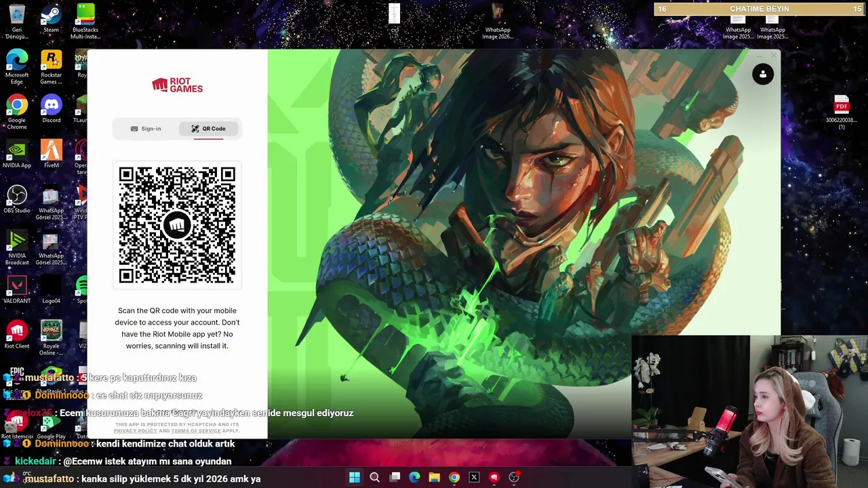This screenshot has height=488, width=868.
Task: Launch VALORANT desktop shortcut
Action: click(17, 289)
